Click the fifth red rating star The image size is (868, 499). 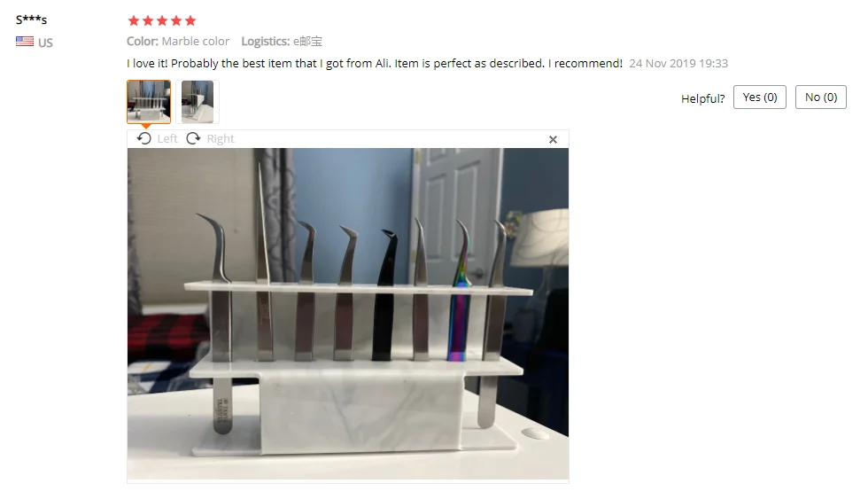coord(190,20)
